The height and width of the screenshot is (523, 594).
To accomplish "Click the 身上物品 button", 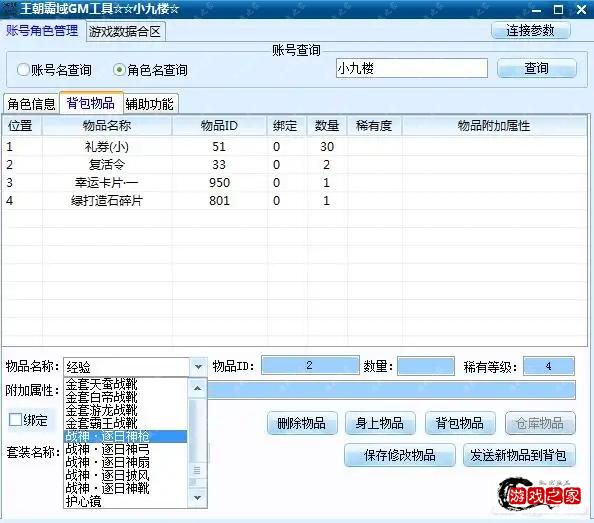I will [x=380, y=423].
